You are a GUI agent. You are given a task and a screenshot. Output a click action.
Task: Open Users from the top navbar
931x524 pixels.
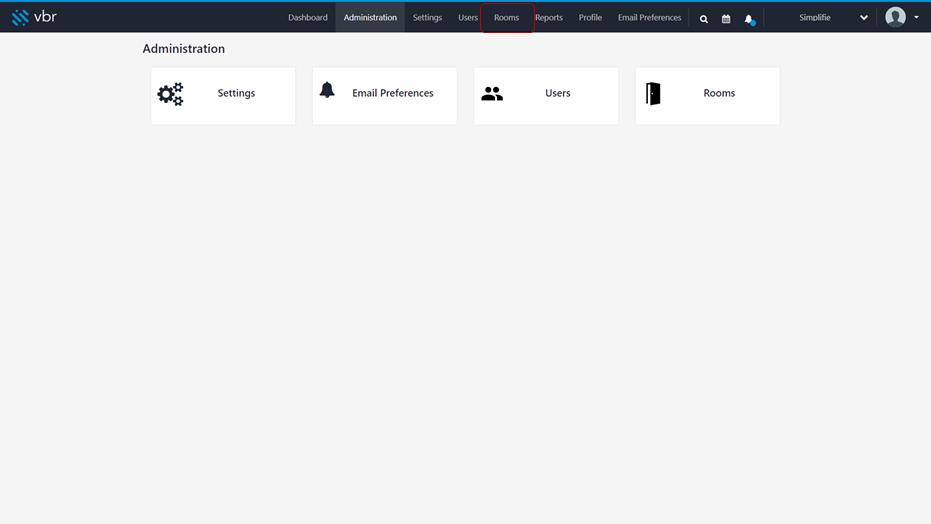pyautogui.click(x=468, y=18)
